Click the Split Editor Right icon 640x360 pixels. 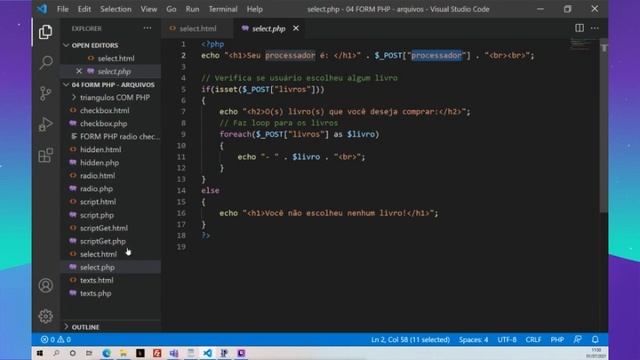[579, 28]
